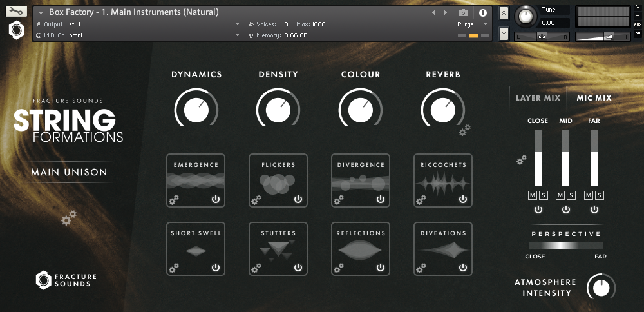Open Diveations settings gear
This screenshot has height=312, width=644.
pyautogui.click(x=421, y=268)
